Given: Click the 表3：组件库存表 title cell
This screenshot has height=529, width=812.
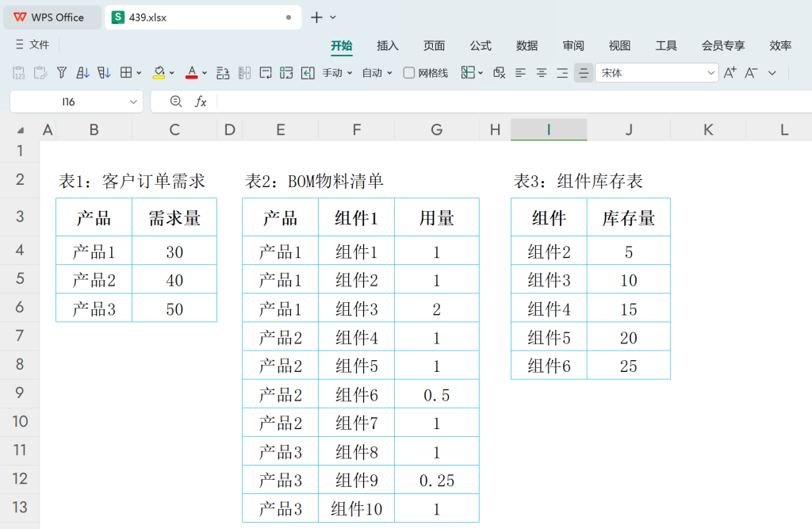Looking at the screenshot, I should point(578,181).
